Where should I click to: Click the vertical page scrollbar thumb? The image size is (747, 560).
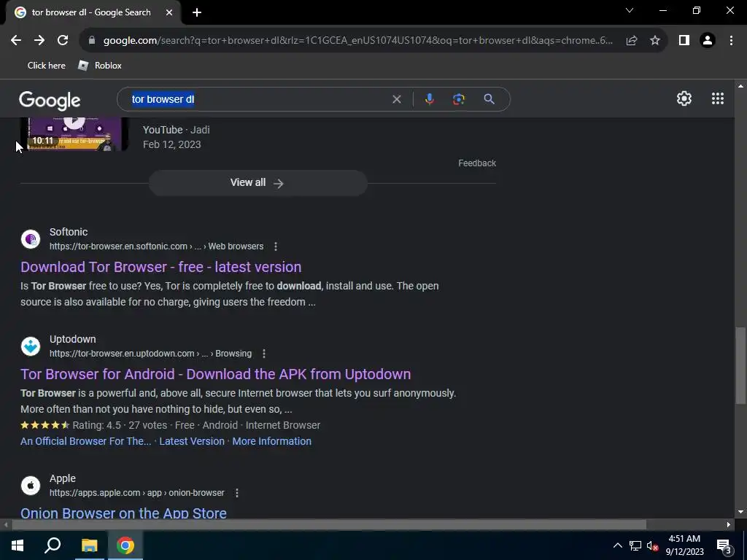740,365
